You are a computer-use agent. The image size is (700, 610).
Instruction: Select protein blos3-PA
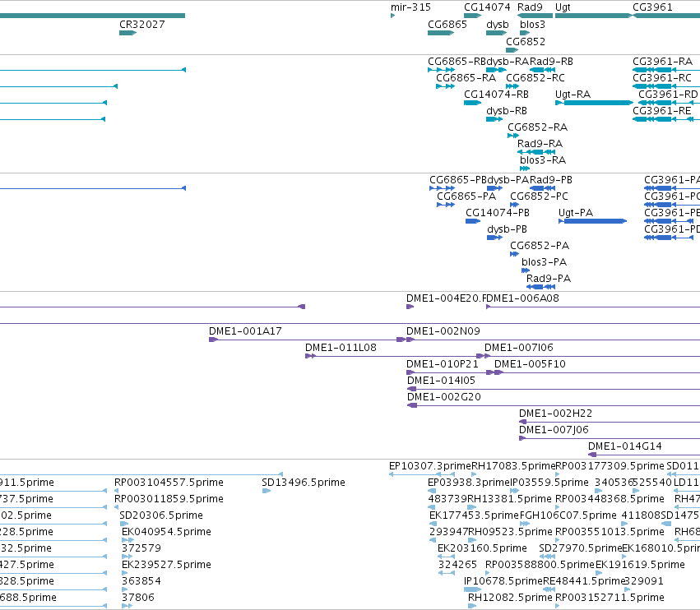coord(526,270)
